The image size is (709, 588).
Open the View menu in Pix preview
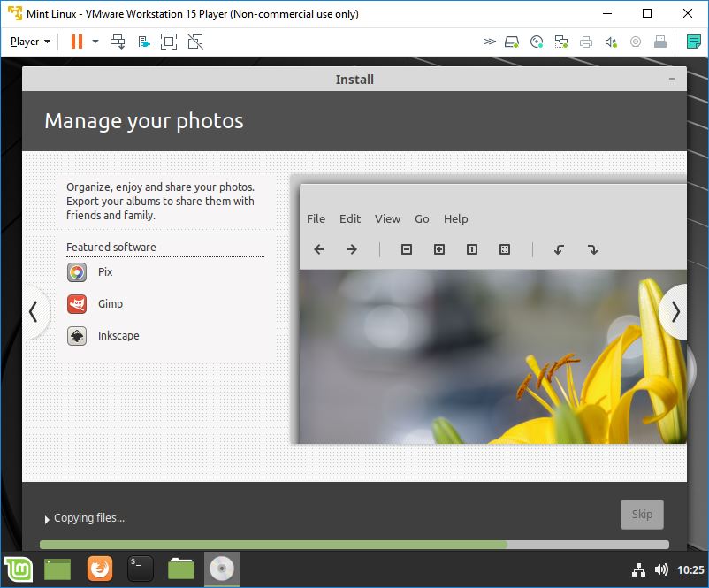387,219
